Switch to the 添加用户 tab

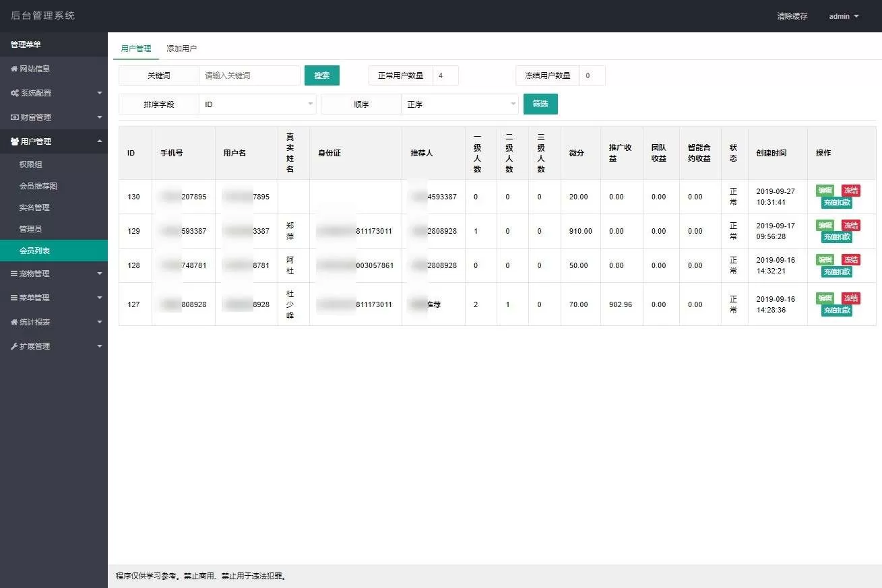click(182, 48)
